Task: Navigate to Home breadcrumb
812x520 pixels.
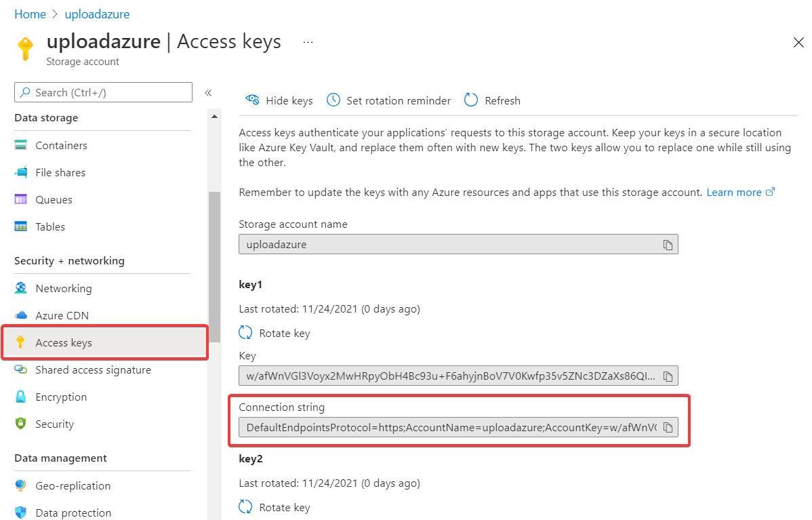Action: (x=30, y=14)
